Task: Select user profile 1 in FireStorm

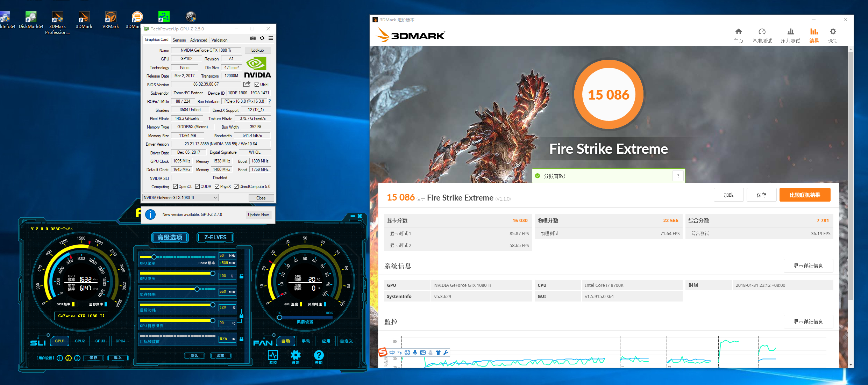Action: pos(60,358)
